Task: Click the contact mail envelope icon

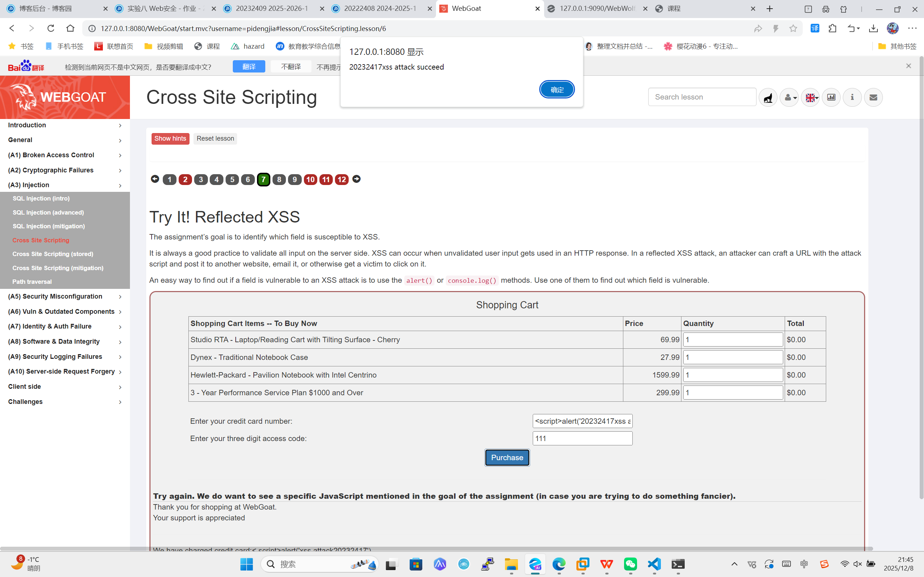Action: 873,97
